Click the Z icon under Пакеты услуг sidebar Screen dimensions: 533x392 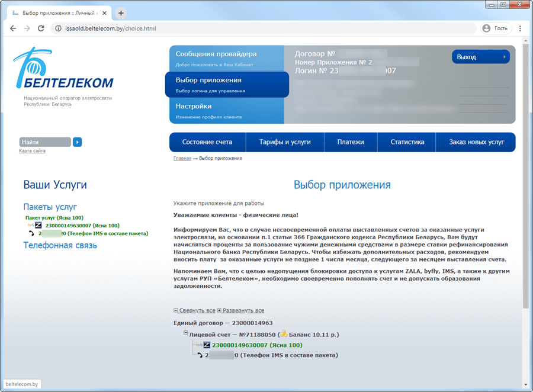click(x=37, y=225)
